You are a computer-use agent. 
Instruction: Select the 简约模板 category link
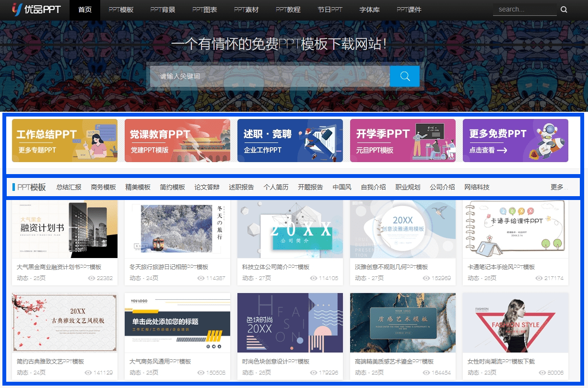(x=173, y=187)
